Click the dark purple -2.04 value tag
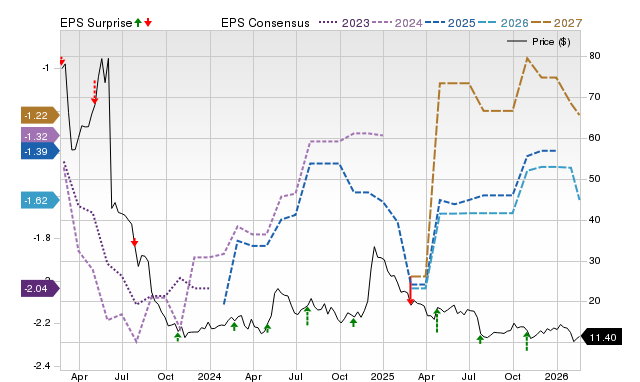Screen dimensions: 640x382 [x=40, y=289]
